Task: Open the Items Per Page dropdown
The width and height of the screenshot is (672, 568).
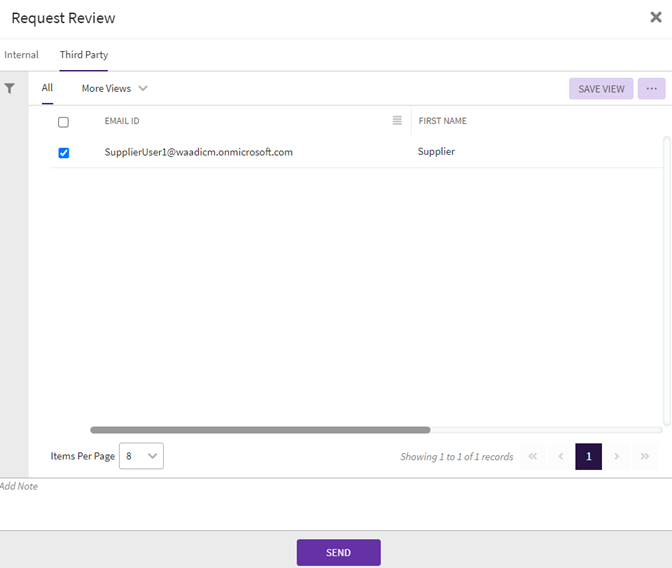Action: point(141,456)
